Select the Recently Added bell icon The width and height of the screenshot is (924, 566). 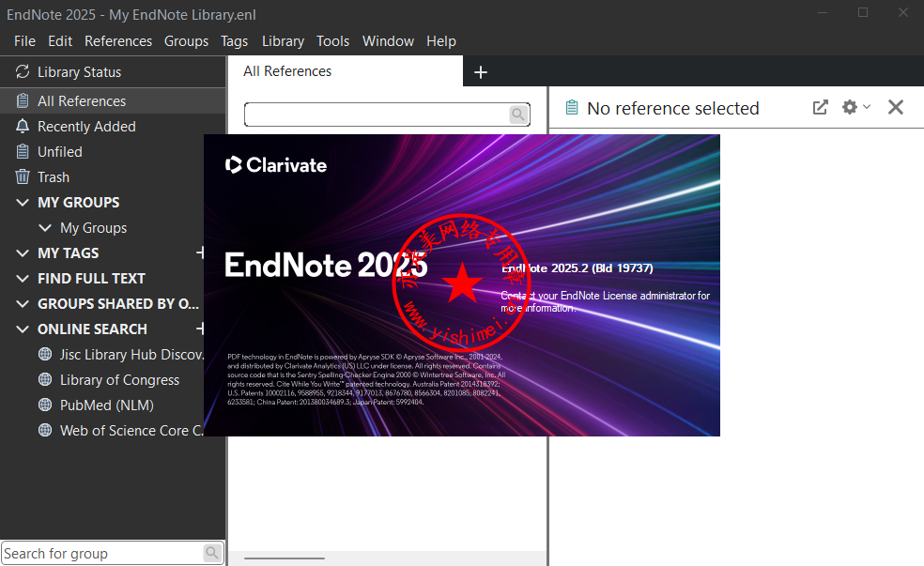click(23, 127)
